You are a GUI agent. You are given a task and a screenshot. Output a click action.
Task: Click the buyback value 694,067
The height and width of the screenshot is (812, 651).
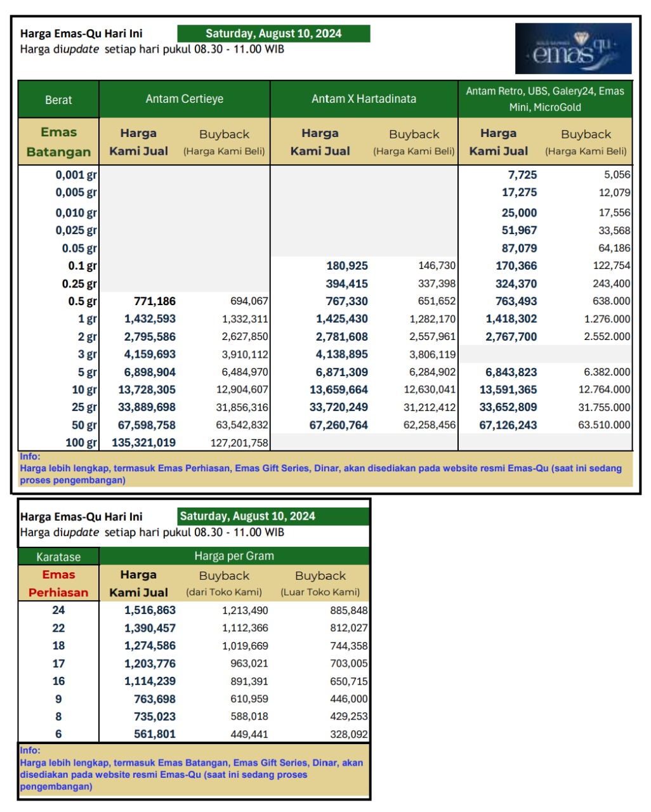coord(249,301)
